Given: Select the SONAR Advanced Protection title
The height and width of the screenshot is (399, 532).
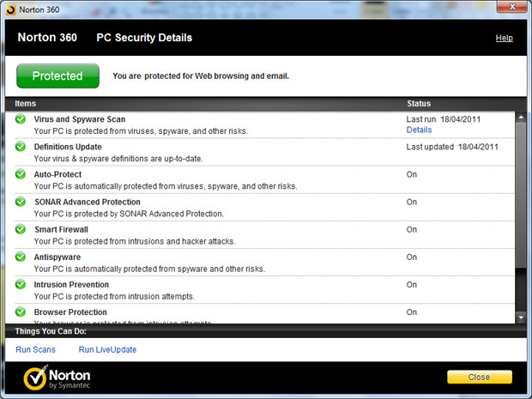Looking at the screenshot, I should 88,202.
